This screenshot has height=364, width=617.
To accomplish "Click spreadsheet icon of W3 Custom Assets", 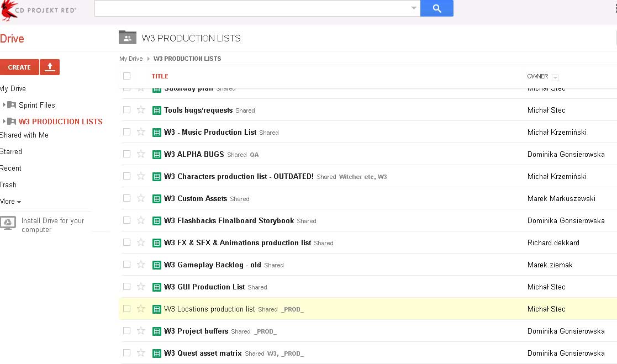I will tap(157, 198).
